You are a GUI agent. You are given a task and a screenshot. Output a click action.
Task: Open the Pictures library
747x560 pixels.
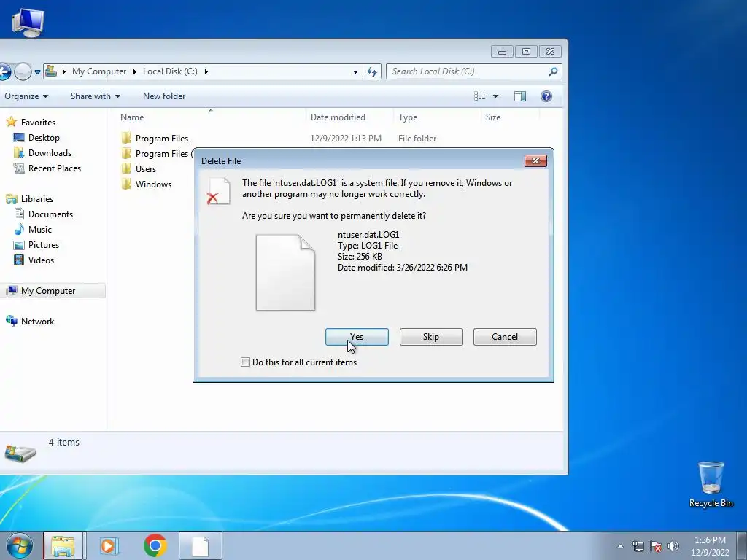click(44, 245)
